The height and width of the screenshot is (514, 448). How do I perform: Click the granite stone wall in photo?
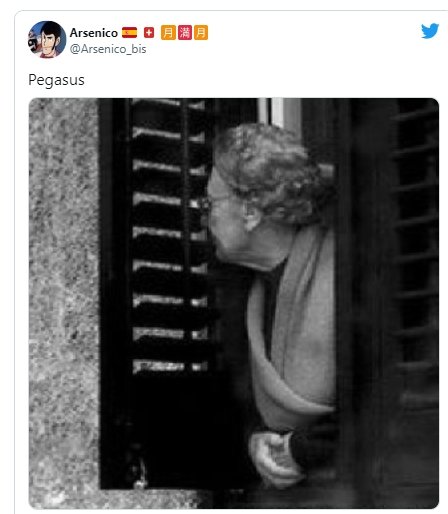pos(63,300)
